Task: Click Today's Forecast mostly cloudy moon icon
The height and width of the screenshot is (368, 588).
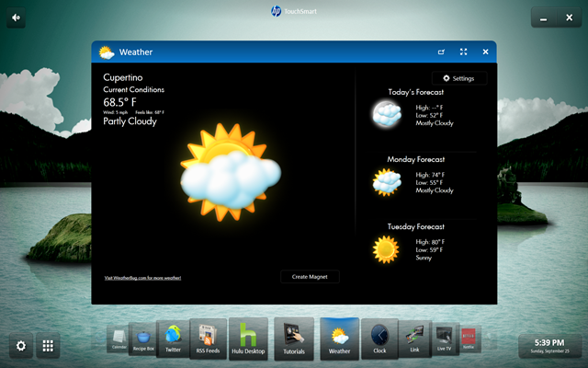Action: pos(387,114)
